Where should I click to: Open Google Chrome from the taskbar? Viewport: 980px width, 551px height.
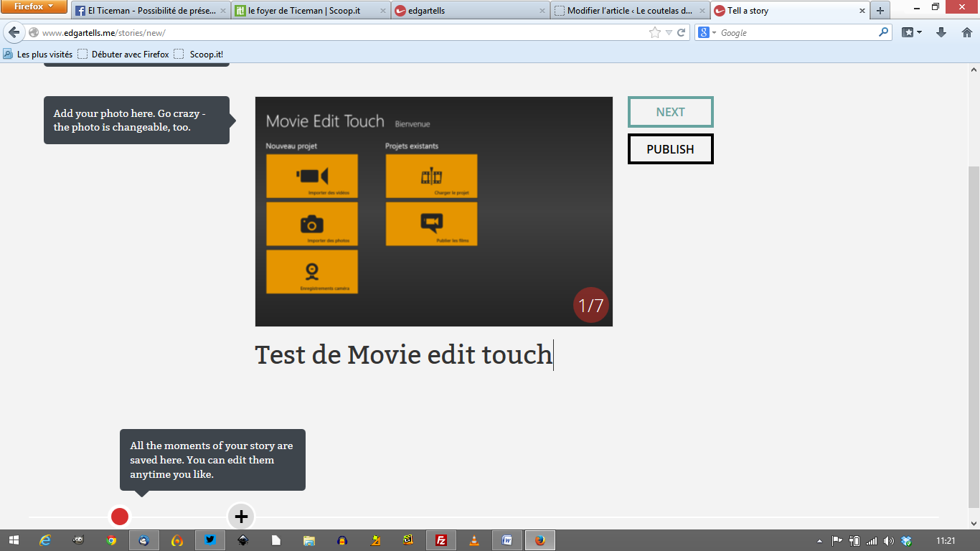(x=111, y=540)
